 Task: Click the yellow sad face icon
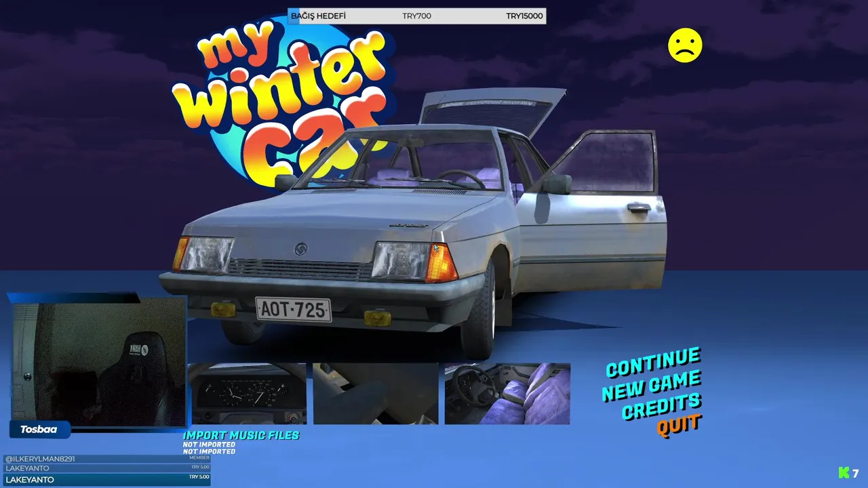pyautogui.click(x=685, y=45)
